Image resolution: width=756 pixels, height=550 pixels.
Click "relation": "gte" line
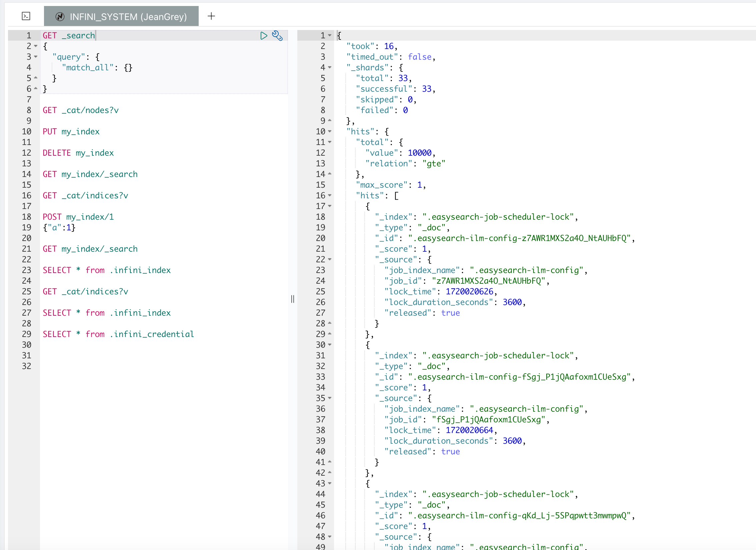[x=405, y=164]
